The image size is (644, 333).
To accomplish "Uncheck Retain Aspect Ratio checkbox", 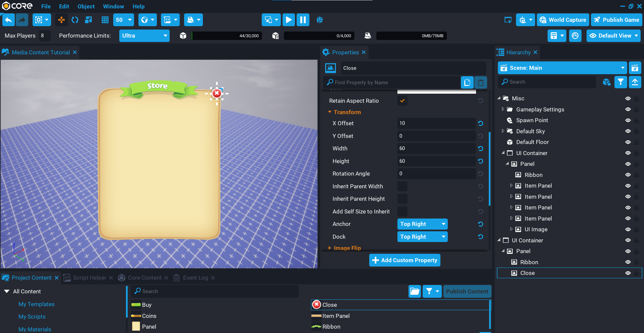I will 402,101.
